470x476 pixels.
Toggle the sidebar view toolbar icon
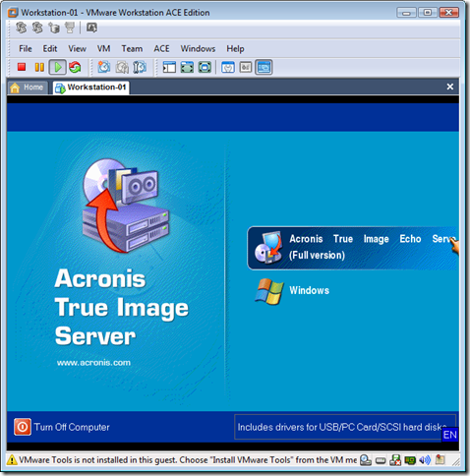[169, 67]
